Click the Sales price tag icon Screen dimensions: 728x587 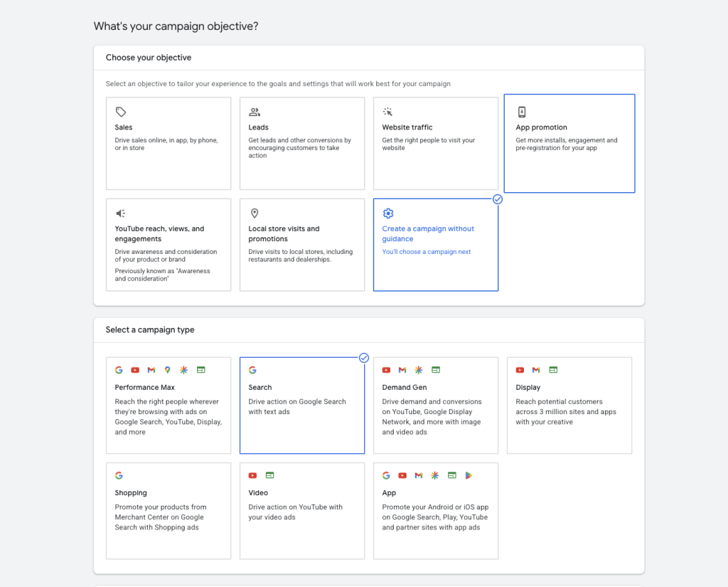point(121,112)
